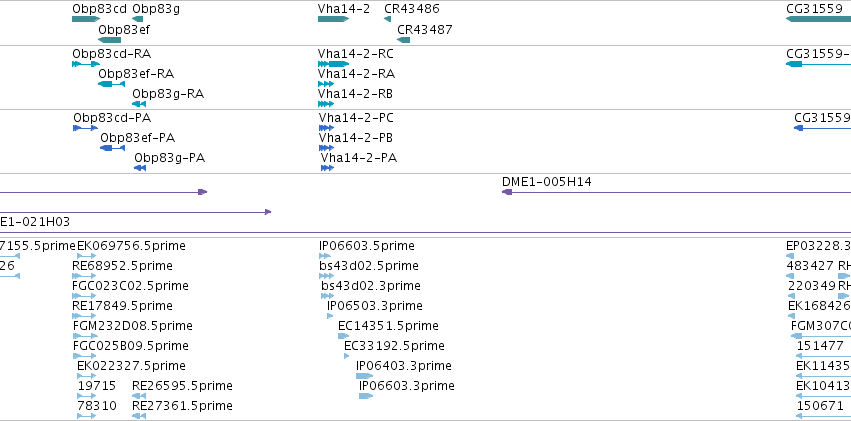Select the Vha14-2-PB protein glyph
This screenshot has width=851, height=421.
click(326, 148)
